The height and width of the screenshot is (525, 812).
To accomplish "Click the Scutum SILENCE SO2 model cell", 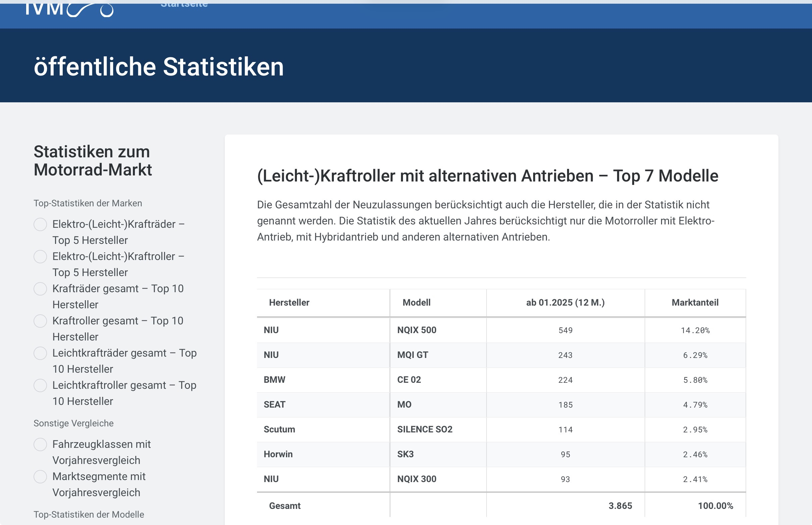I will (425, 429).
